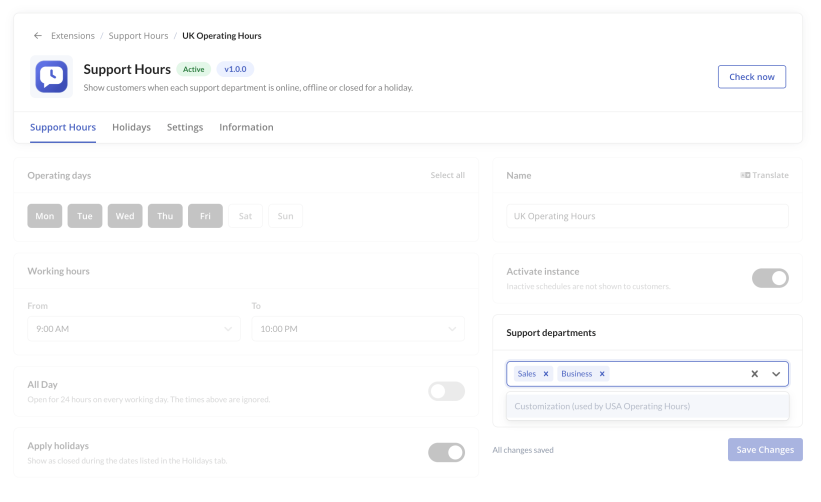
Task: Click the Save Changes button
Action: (x=765, y=450)
